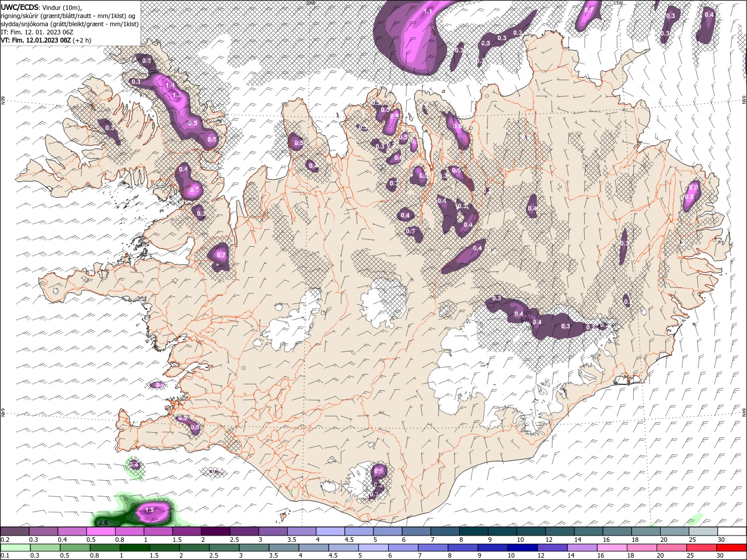Click the '15W' longitude label
This screenshot has height=560, width=747.
618,3
